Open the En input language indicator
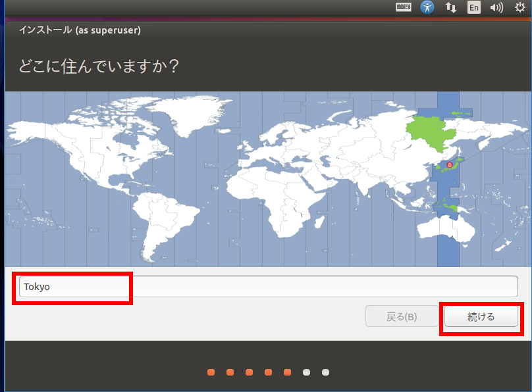This screenshot has height=392, width=532. click(473, 7)
